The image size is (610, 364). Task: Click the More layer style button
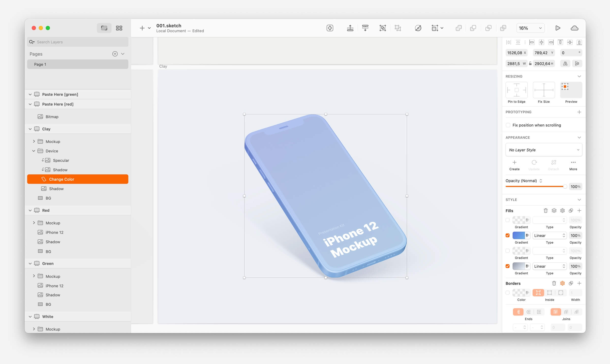[x=573, y=165]
